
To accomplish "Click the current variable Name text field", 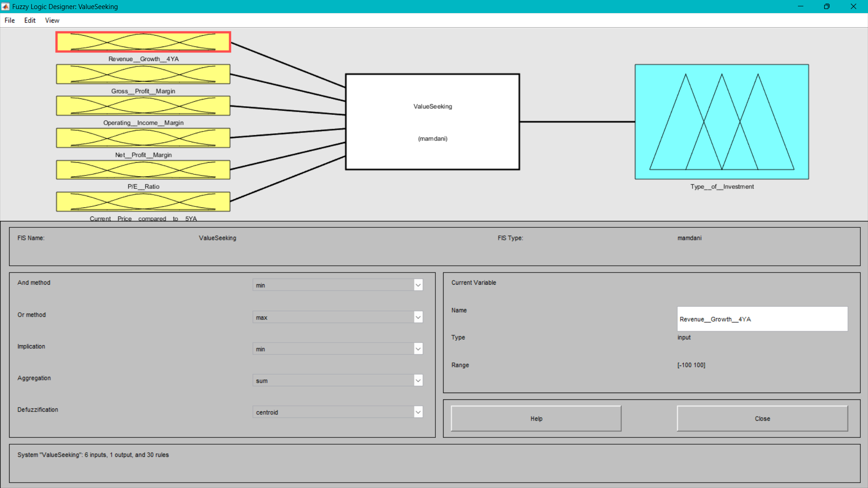I will pos(762,319).
